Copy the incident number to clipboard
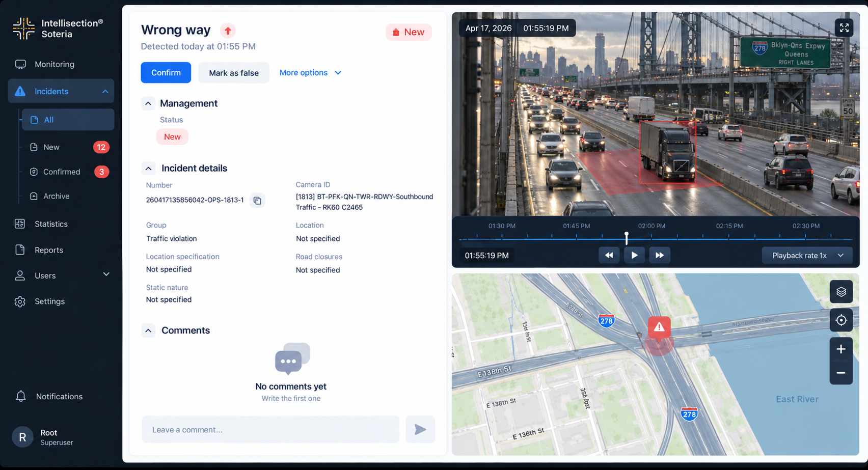This screenshot has height=470, width=868. pyautogui.click(x=257, y=201)
